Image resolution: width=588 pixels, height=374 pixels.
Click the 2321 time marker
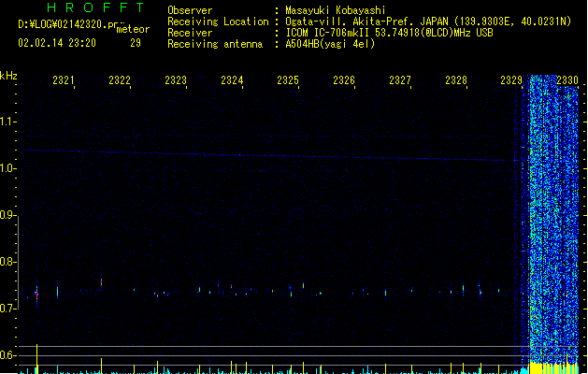coord(63,80)
